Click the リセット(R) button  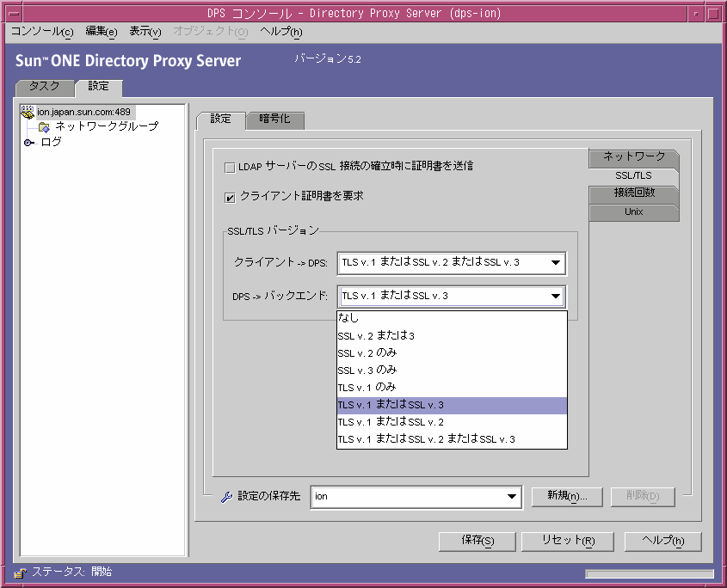(x=568, y=542)
